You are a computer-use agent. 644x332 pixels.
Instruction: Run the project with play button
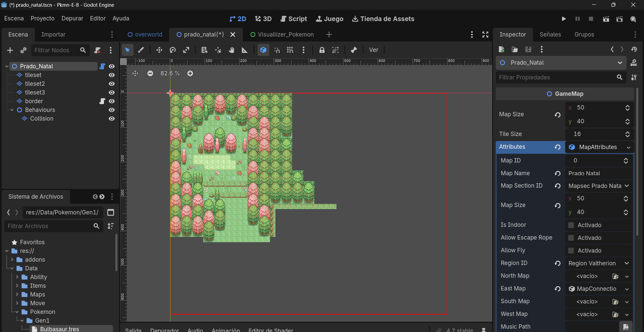(x=564, y=19)
